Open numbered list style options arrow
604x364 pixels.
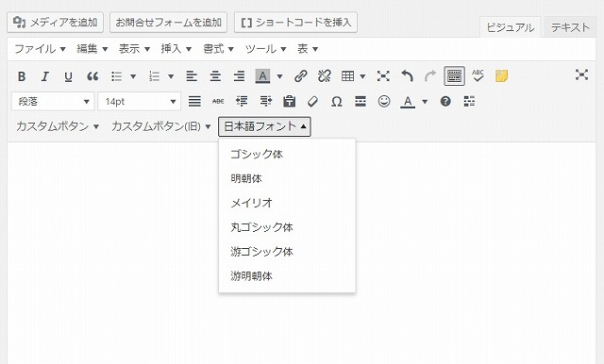point(171,76)
